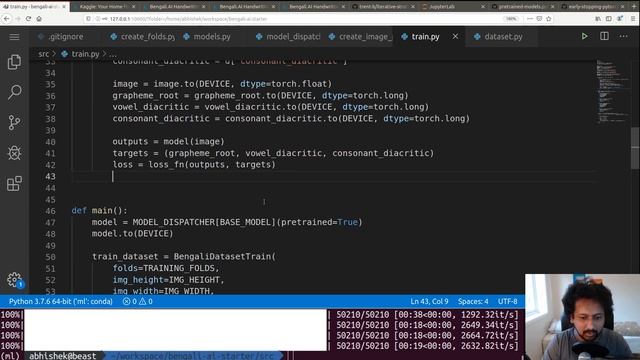The image size is (640, 360).
Task: Select the Python 3.7.6 conda interpreter
Action: pyautogui.click(x=60, y=302)
